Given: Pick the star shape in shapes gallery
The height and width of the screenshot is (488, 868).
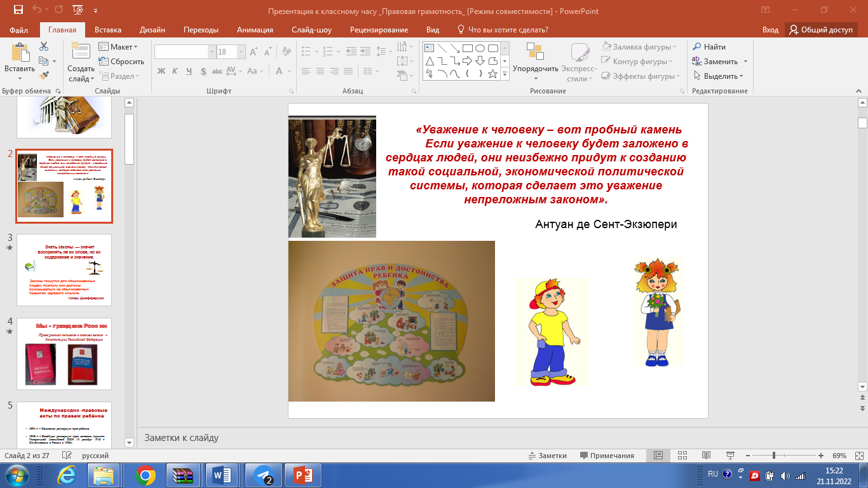Looking at the screenshot, I should point(492,74).
